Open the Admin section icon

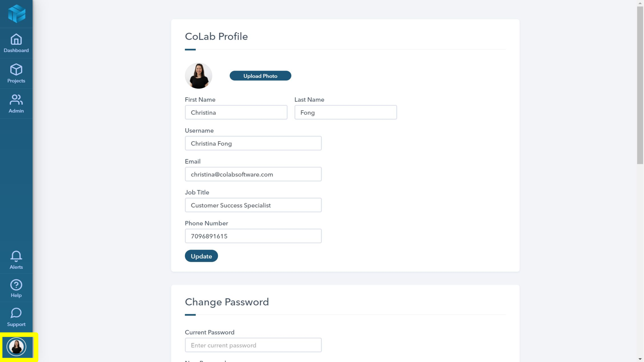point(16,103)
